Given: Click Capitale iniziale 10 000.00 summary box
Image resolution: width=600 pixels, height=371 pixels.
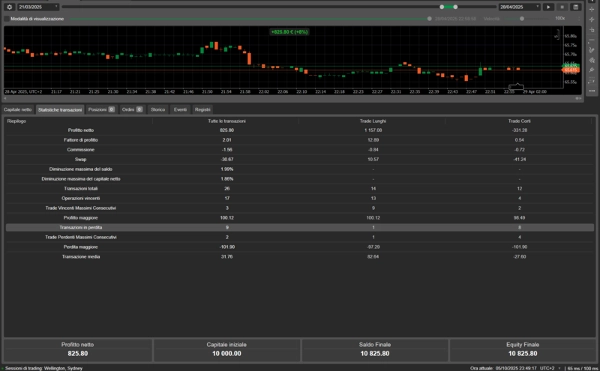Looking at the screenshot, I should (x=227, y=350).
